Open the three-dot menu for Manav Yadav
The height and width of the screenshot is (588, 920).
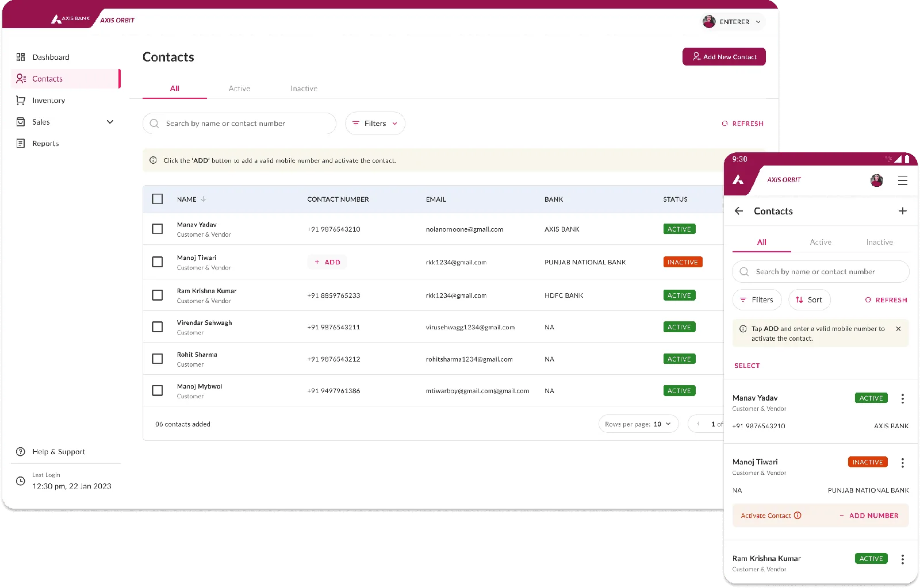(903, 398)
